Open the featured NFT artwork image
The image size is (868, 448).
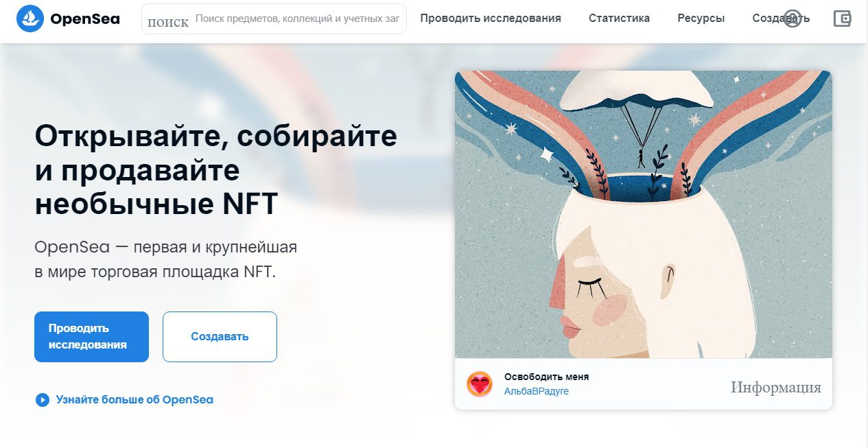coord(643,214)
